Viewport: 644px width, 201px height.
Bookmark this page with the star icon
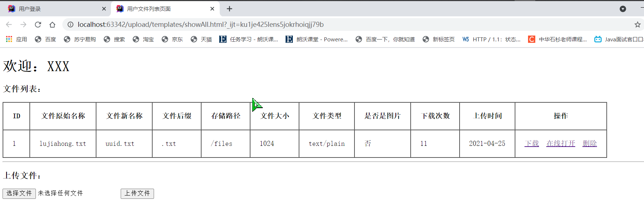coord(637,24)
